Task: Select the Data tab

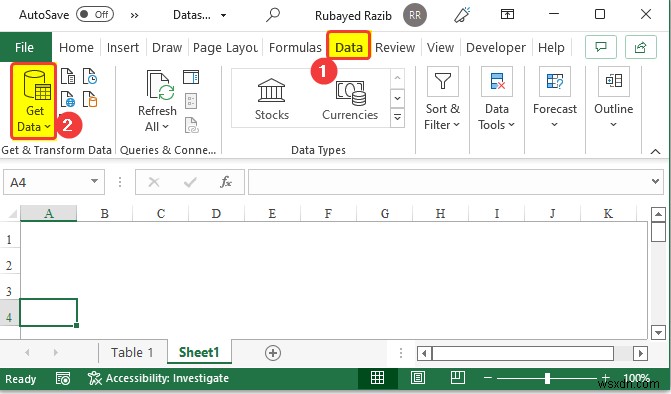Action: click(x=348, y=47)
